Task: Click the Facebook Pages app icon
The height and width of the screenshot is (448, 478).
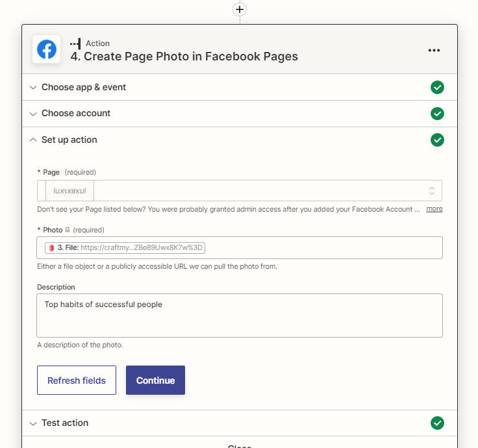Action: pyautogui.click(x=47, y=49)
